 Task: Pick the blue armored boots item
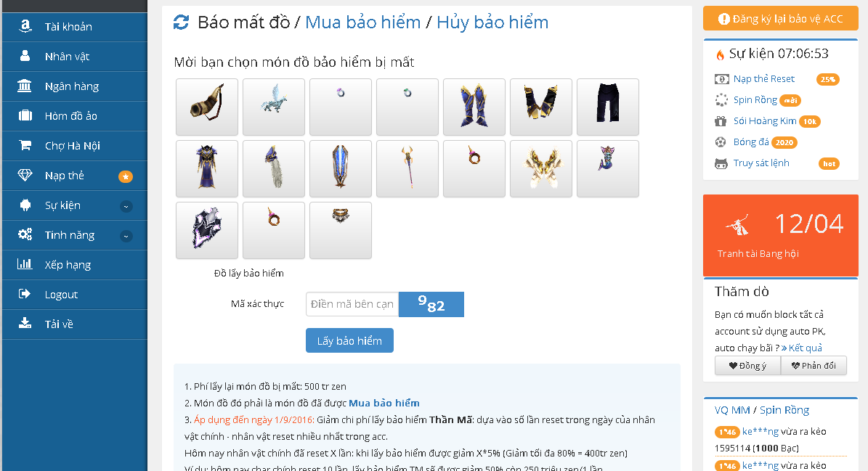pyautogui.click(x=474, y=107)
